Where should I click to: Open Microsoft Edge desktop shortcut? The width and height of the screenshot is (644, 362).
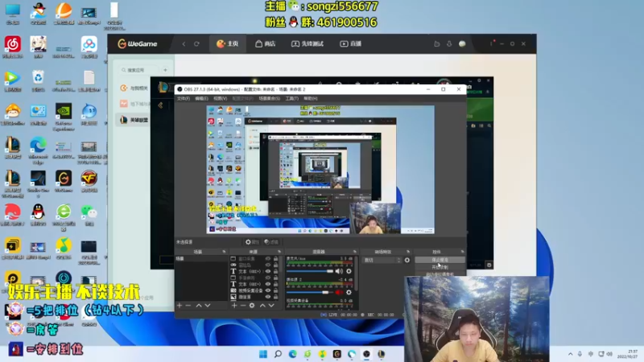(x=38, y=150)
